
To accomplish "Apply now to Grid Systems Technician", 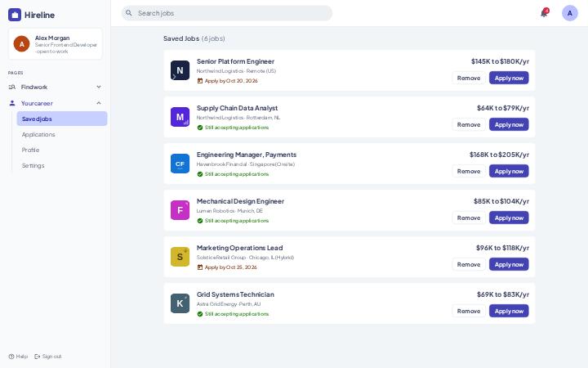I will click(509, 311).
